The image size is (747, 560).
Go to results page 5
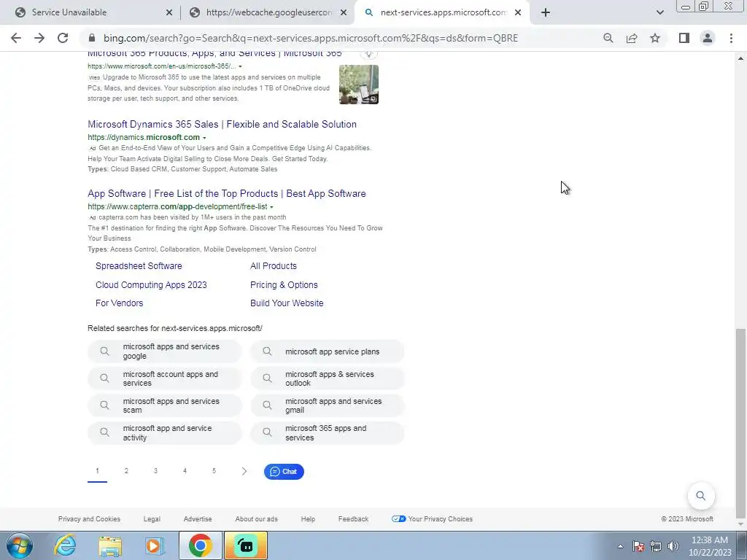pos(214,471)
